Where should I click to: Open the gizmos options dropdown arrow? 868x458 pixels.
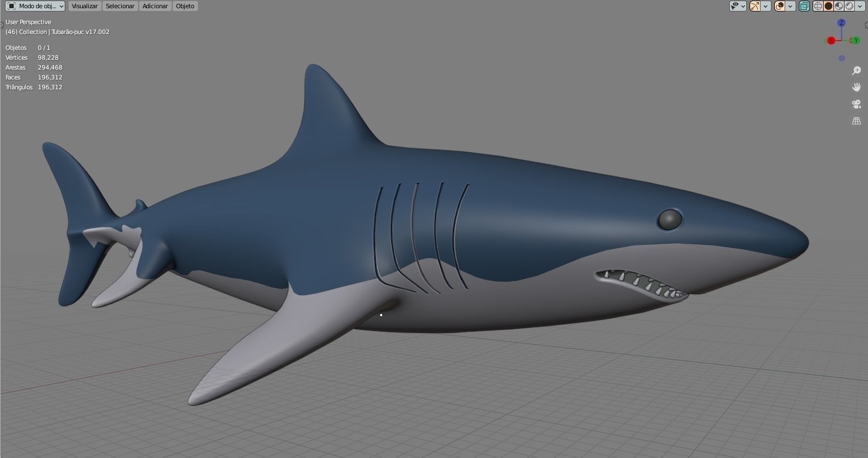click(765, 6)
